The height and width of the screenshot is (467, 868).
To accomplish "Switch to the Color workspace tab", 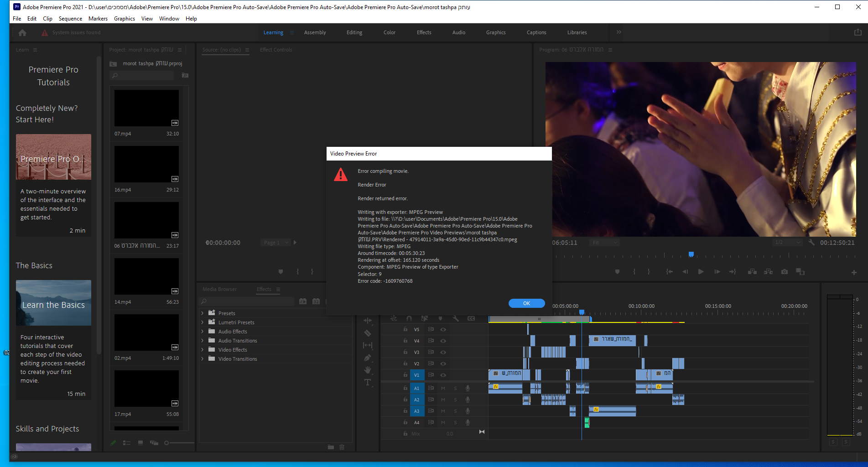I will [389, 32].
